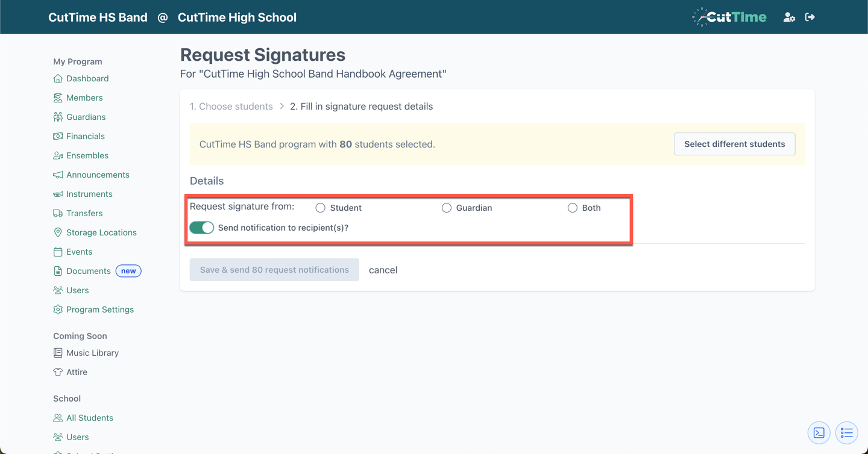Select the Guardian radio button

point(447,207)
